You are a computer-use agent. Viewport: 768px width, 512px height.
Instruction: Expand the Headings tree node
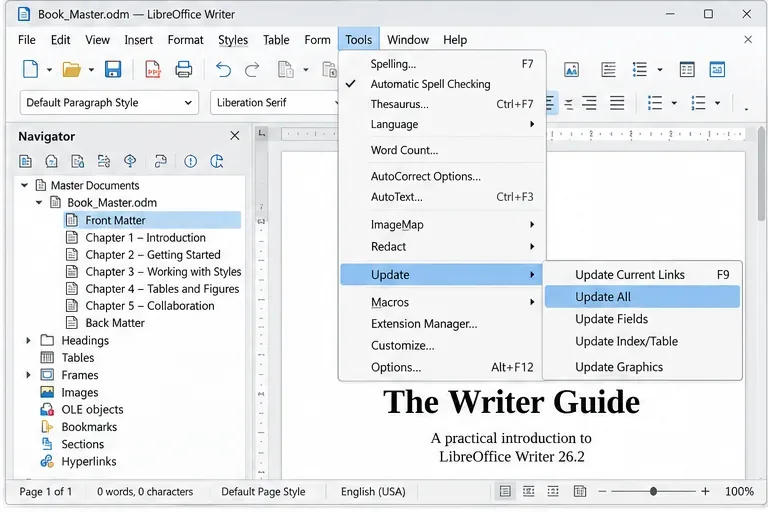(28, 341)
